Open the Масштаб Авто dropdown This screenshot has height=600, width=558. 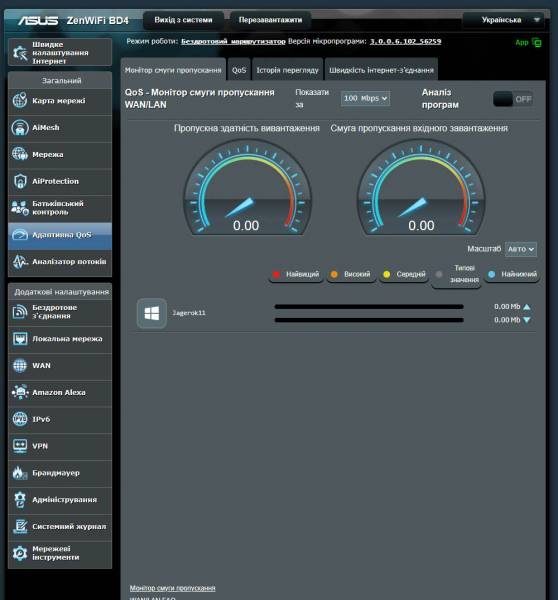521,249
